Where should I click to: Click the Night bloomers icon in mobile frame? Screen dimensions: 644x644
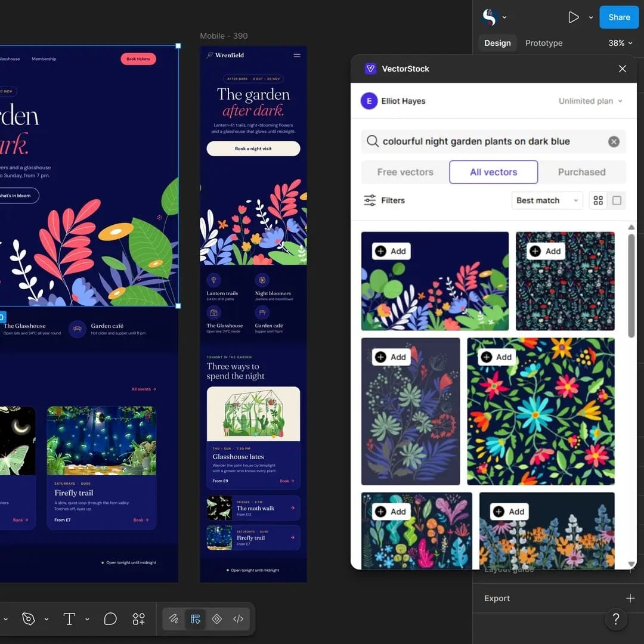click(262, 280)
